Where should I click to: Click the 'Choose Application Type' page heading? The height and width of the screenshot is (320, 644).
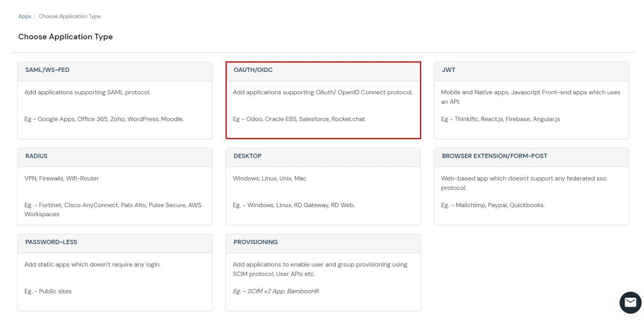[x=65, y=37]
